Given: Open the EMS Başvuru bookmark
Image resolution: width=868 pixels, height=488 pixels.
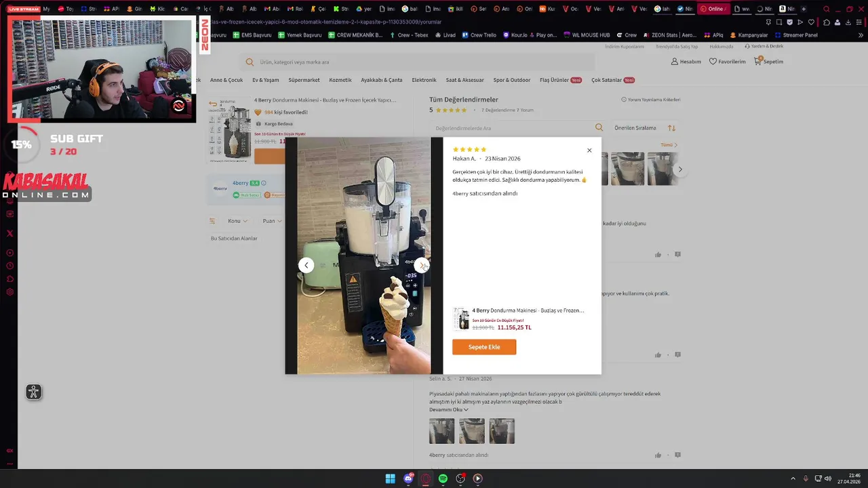Looking at the screenshot, I should (252, 35).
